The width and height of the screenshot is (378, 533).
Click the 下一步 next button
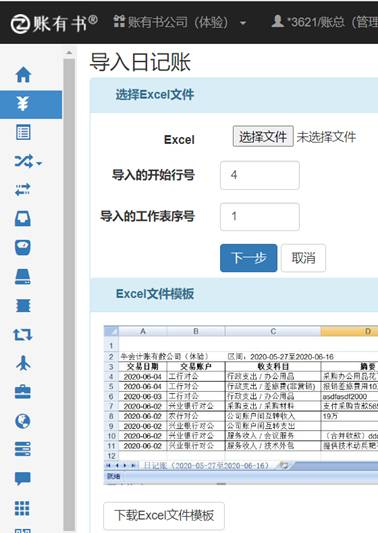click(248, 258)
